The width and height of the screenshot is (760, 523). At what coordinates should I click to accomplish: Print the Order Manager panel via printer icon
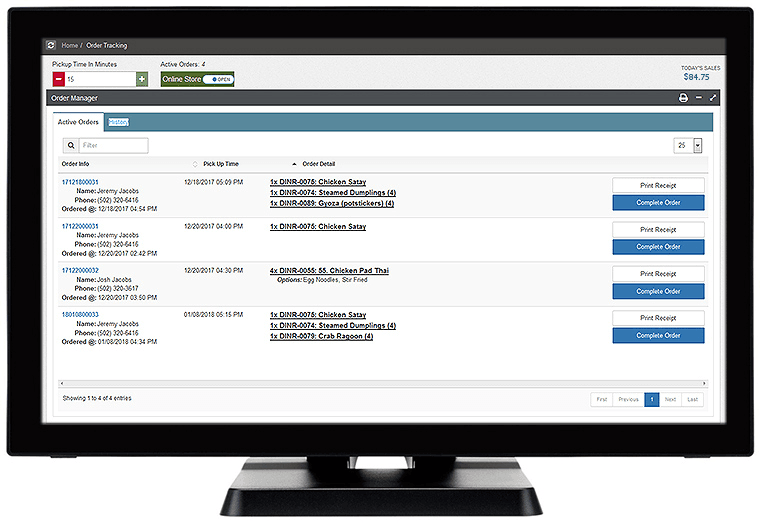[x=683, y=98]
